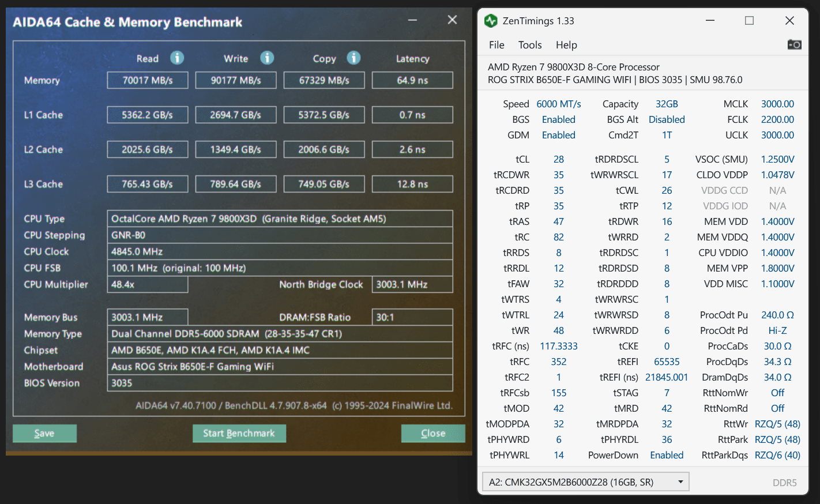Image resolution: width=820 pixels, height=504 pixels.
Task: Click FCLK value 2200.00
Action: pyautogui.click(x=777, y=119)
